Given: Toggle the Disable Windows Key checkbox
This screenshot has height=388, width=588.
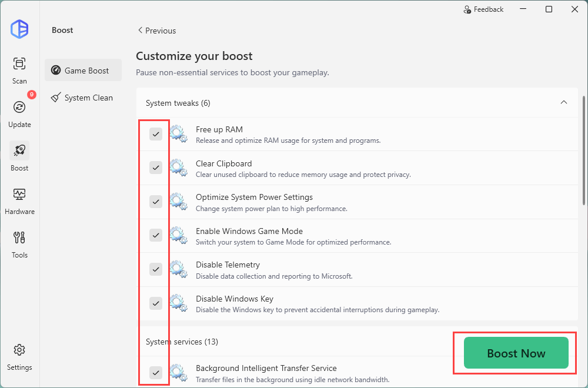Looking at the screenshot, I should click(x=156, y=303).
